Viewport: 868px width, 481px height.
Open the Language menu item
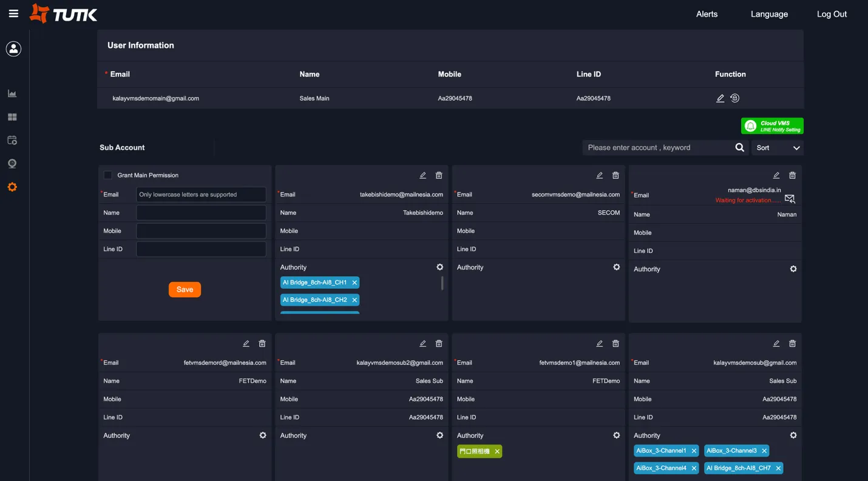coord(768,13)
